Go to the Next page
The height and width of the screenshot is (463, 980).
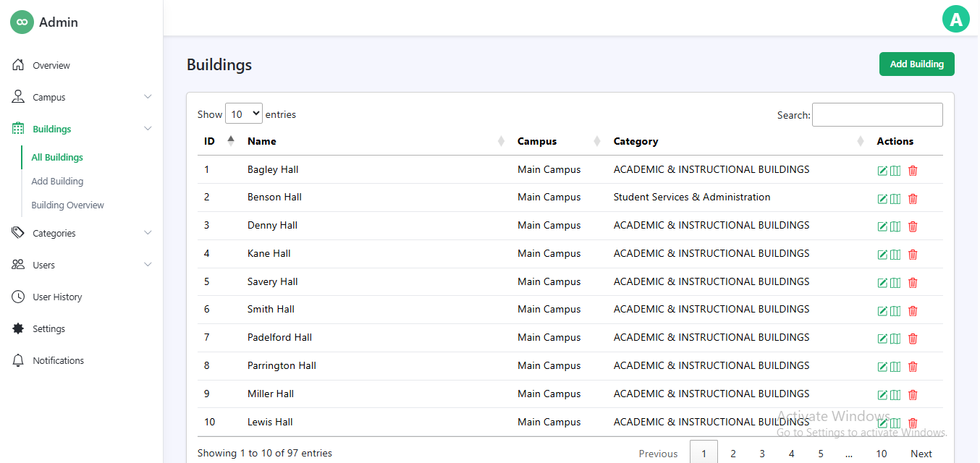pyautogui.click(x=921, y=454)
